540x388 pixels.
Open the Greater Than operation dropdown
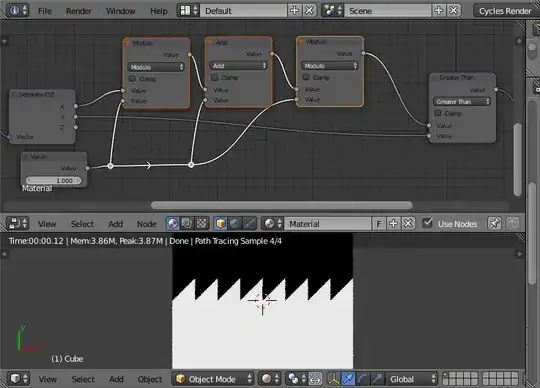click(462, 102)
